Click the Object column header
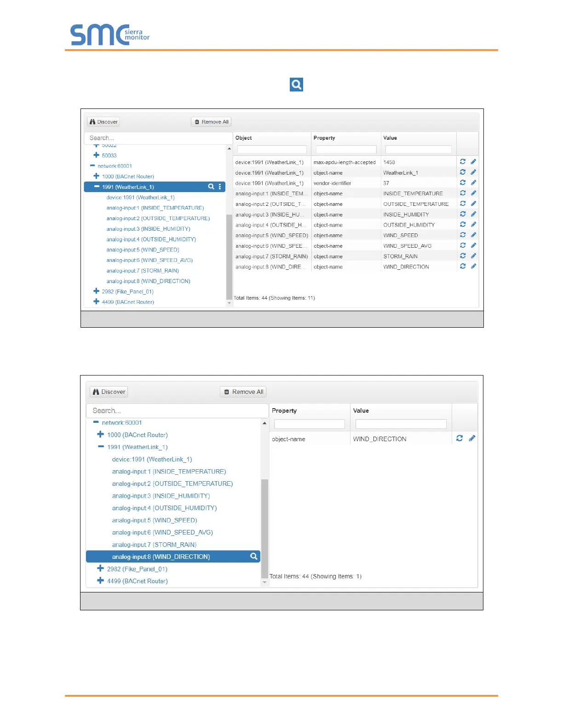563x728 pixels. 243,138
